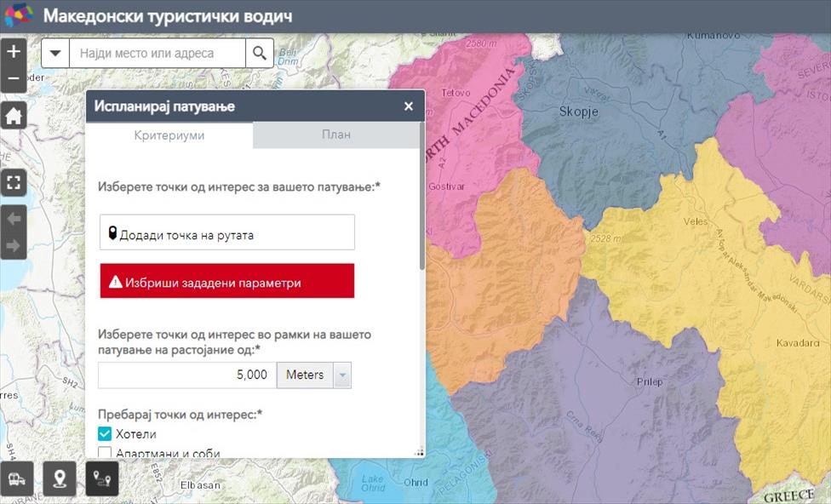Click the Tetovo label on the map

tap(456, 93)
